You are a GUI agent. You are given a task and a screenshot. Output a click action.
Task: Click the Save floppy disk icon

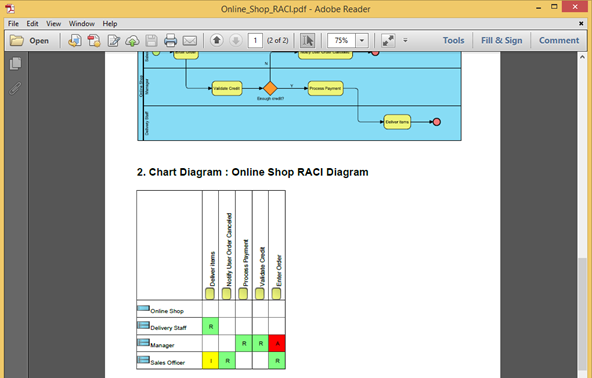click(x=151, y=40)
